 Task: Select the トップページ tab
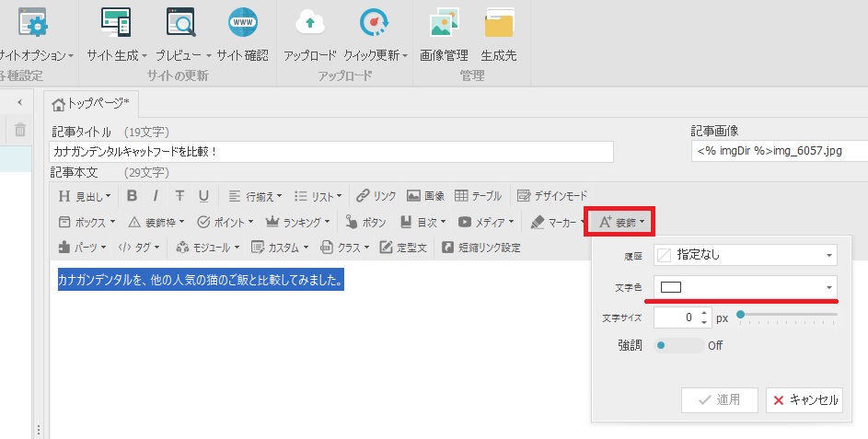pyautogui.click(x=91, y=103)
